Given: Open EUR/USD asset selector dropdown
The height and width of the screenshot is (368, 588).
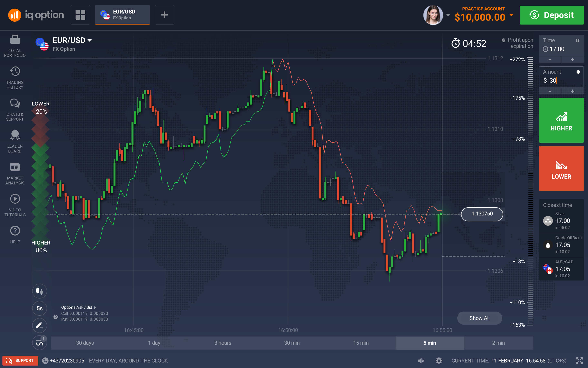Looking at the screenshot, I should point(72,40).
